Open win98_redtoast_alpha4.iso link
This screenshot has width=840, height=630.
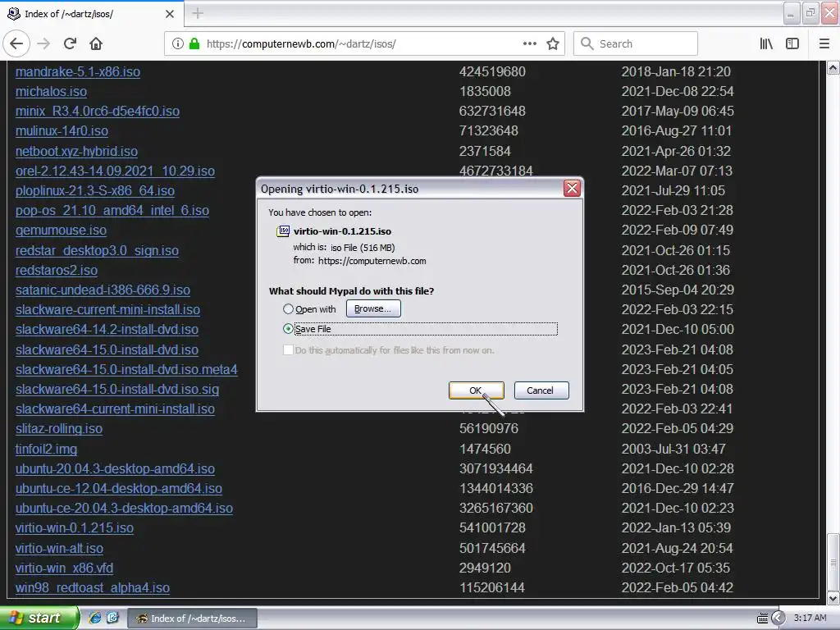[93, 588]
